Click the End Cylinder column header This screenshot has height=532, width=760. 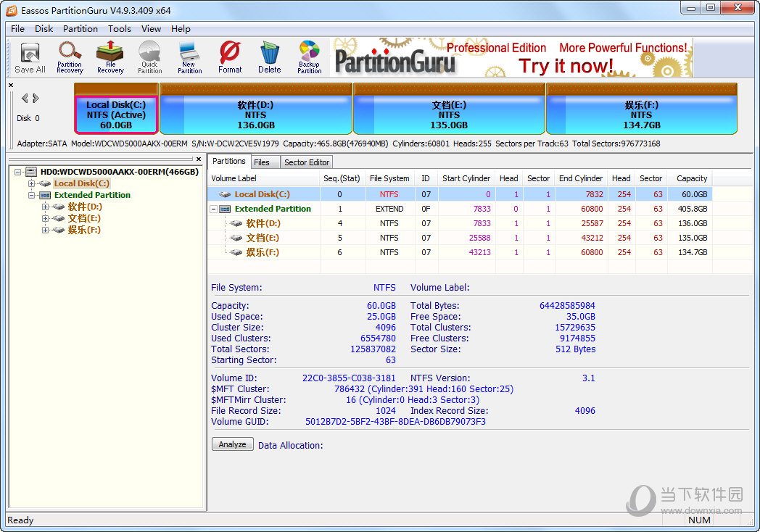point(581,178)
